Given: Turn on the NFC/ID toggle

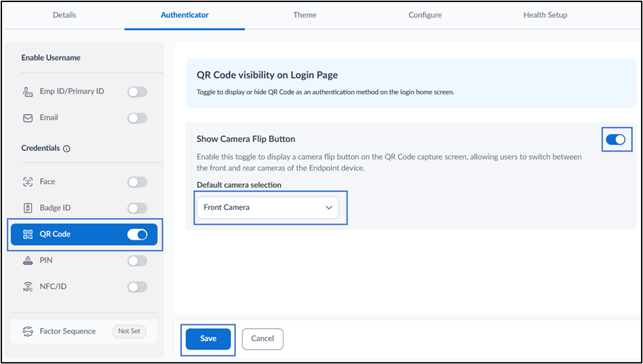Looking at the screenshot, I should [x=137, y=287].
